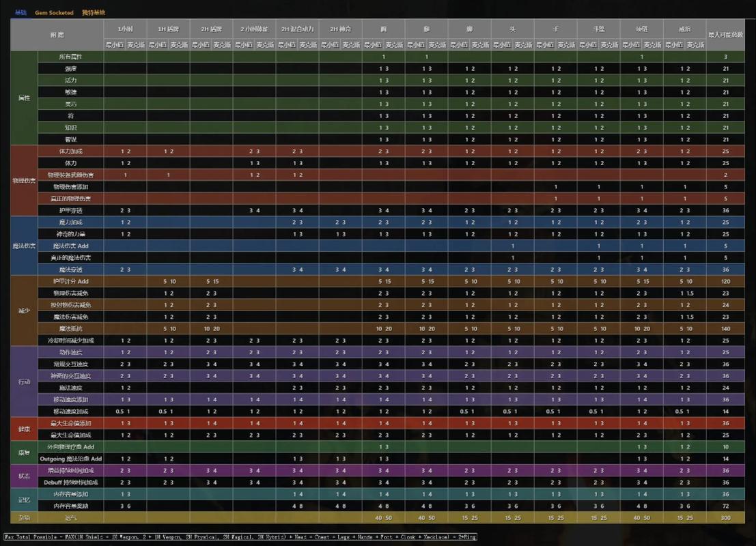Viewport: 756px width, 546px height.
Task: Click the 护甲评分 Add row label
Action: pos(71,281)
